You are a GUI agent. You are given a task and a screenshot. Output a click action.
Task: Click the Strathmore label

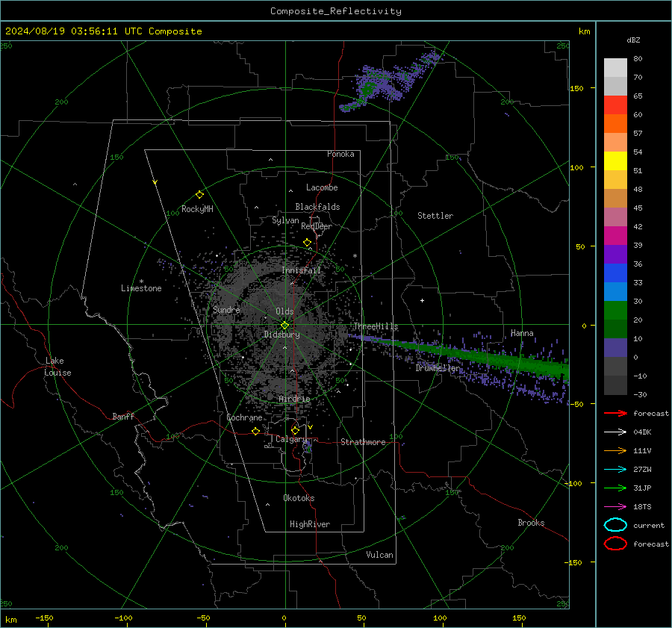[363, 442]
